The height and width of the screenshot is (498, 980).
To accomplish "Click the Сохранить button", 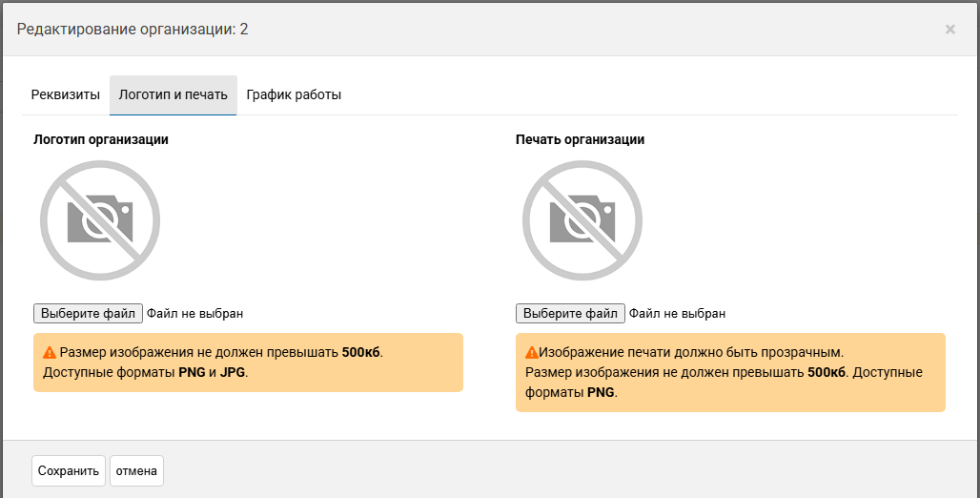I will [69, 471].
